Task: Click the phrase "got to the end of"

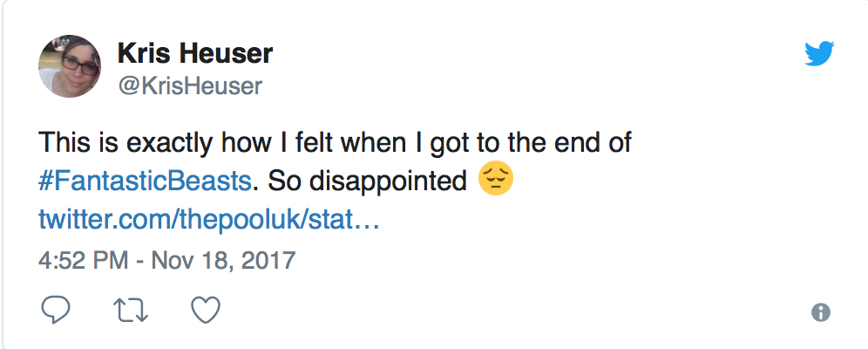Action: click(x=542, y=142)
